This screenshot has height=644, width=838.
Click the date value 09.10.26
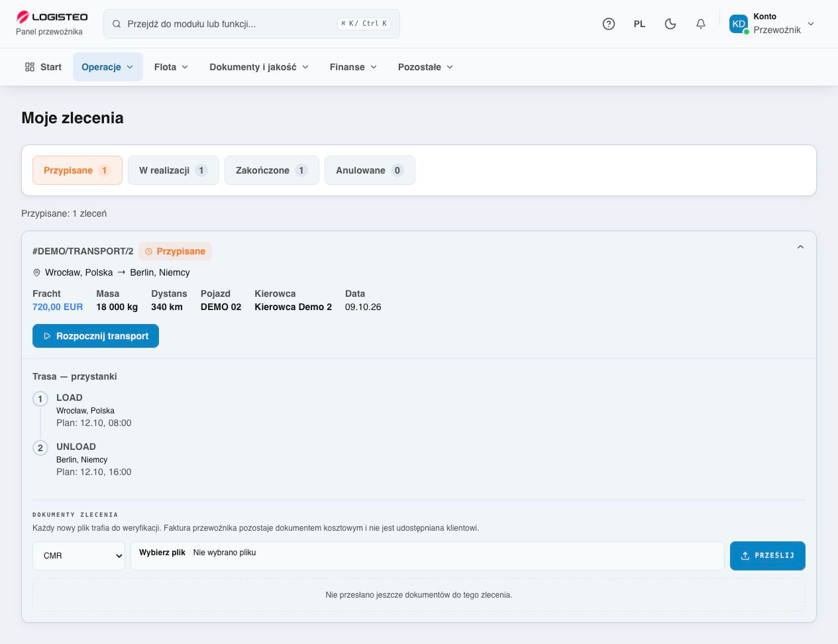pyautogui.click(x=363, y=307)
